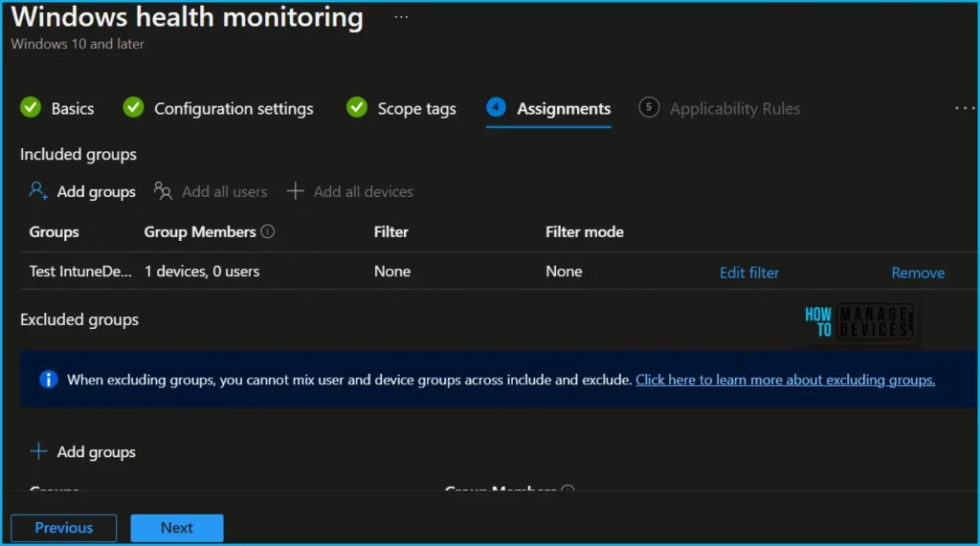Show more wizard steps via the overflow dots
The height and width of the screenshot is (546, 980).
pyautogui.click(x=965, y=109)
